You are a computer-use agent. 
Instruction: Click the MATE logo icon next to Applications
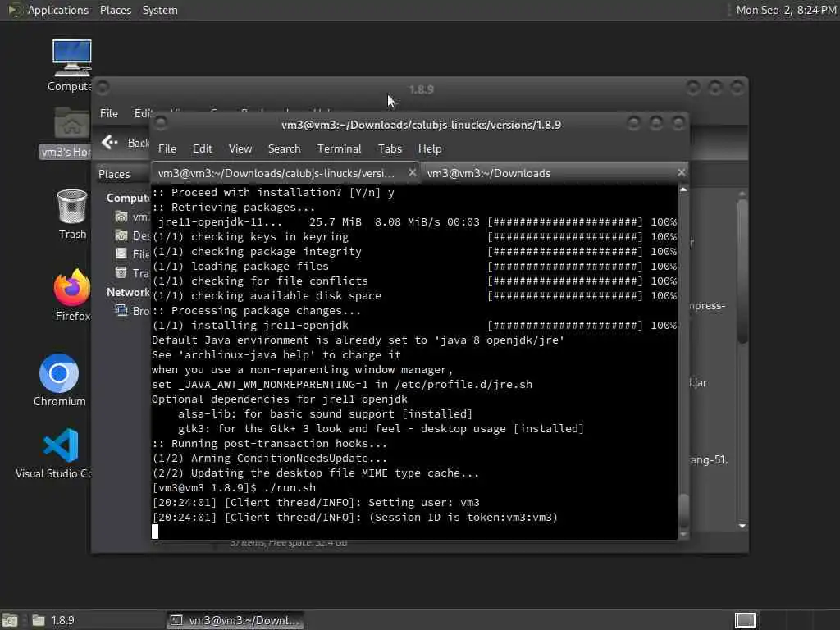click(15, 10)
